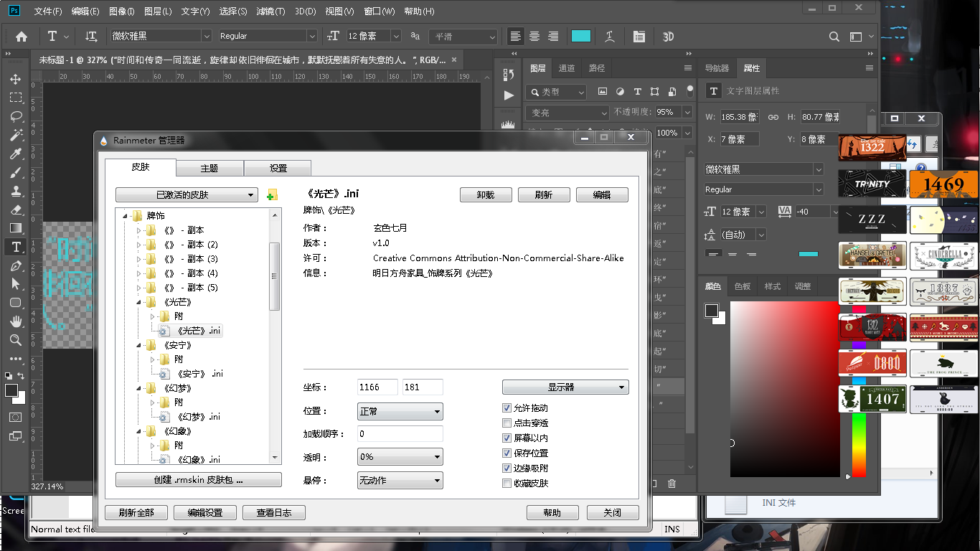Select the Hand tool

point(15,321)
